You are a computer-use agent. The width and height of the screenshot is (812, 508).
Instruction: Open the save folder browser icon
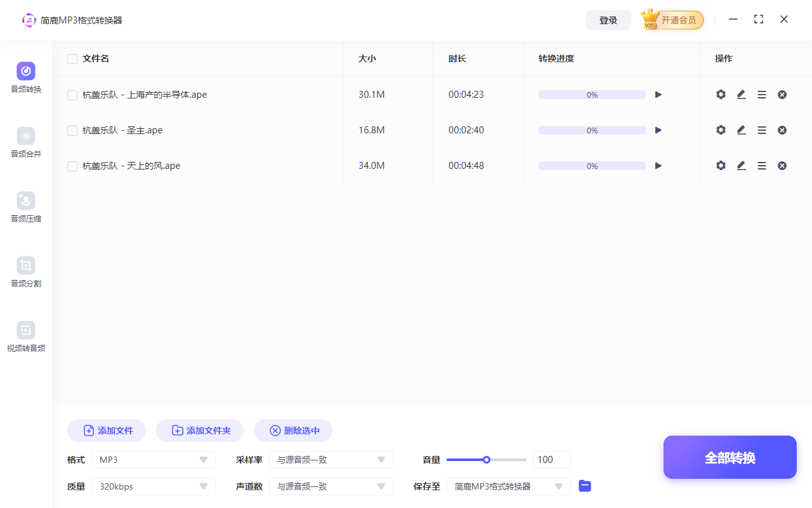[584, 486]
